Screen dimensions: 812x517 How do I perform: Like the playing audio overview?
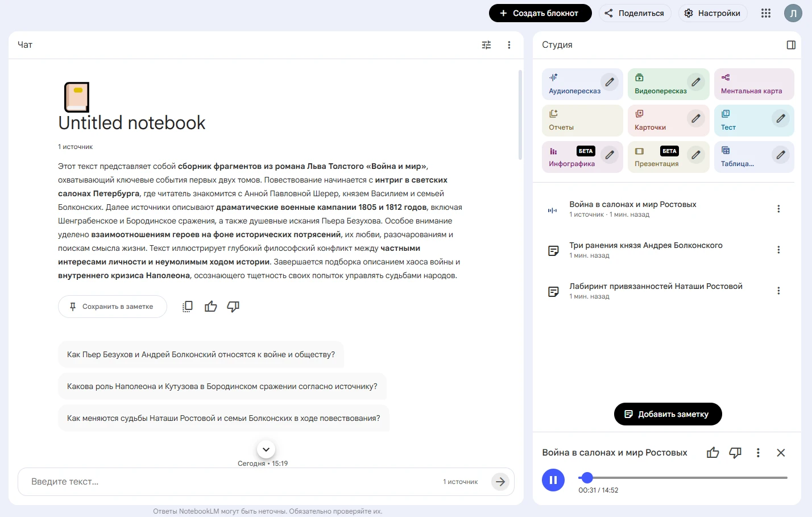click(x=713, y=453)
